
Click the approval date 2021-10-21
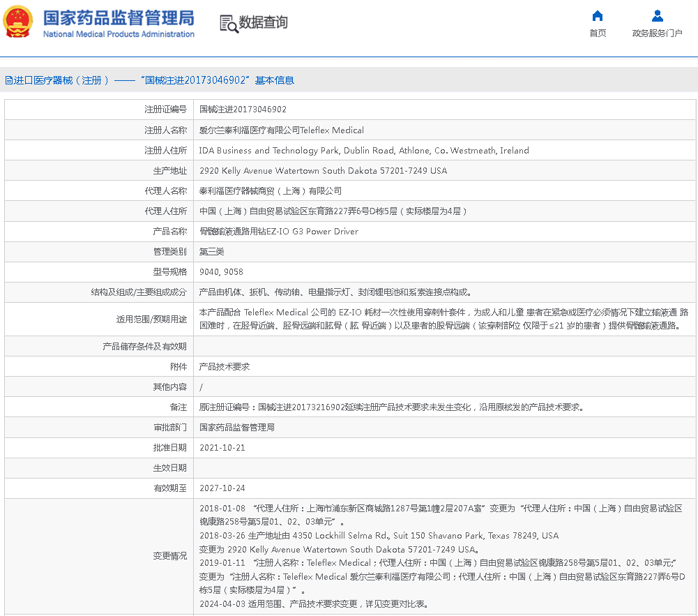[222, 447]
